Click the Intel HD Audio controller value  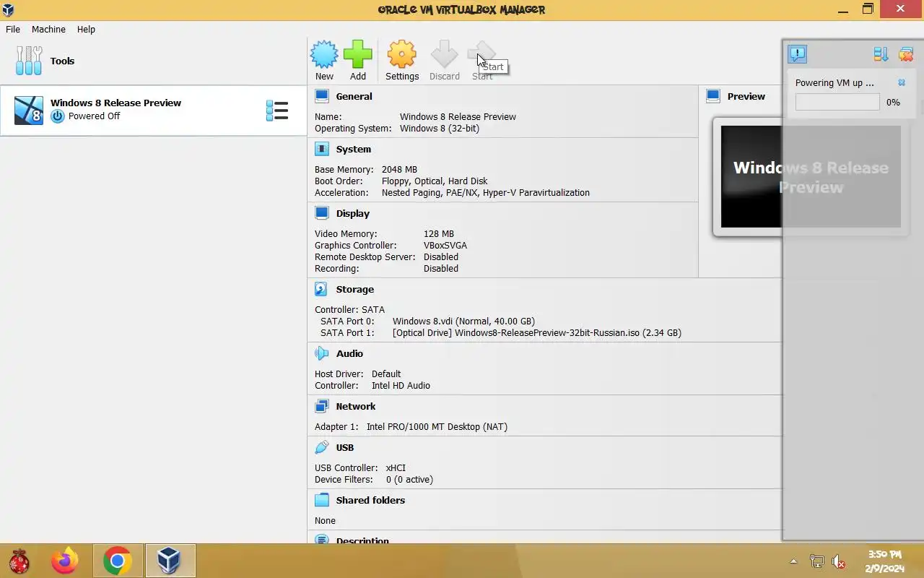click(x=401, y=385)
